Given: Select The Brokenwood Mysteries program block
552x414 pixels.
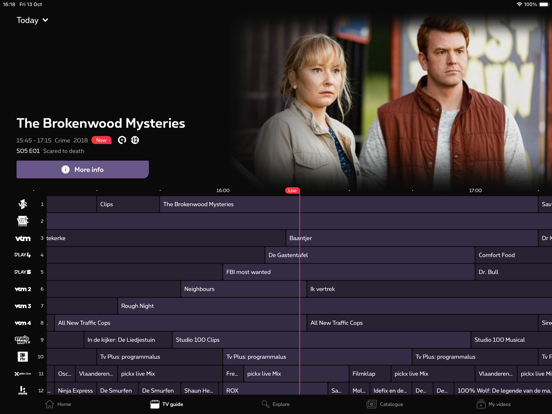Looking at the screenshot, I should [x=349, y=204].
